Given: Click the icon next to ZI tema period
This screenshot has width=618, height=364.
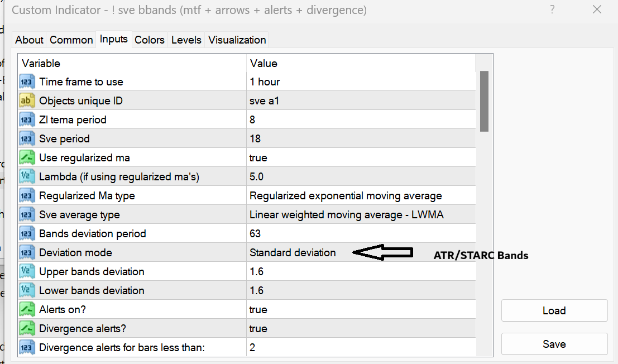Looking at the screenshot, I should (27, 120).
